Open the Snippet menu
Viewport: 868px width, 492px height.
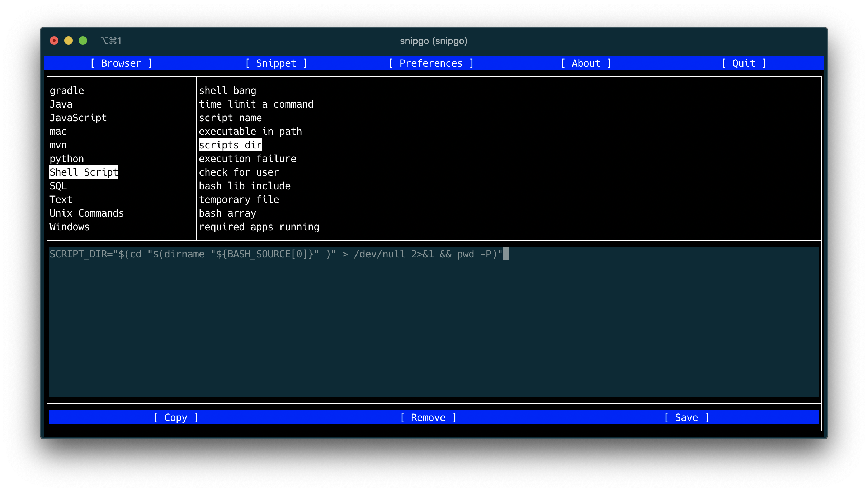[x=276, y=63]
